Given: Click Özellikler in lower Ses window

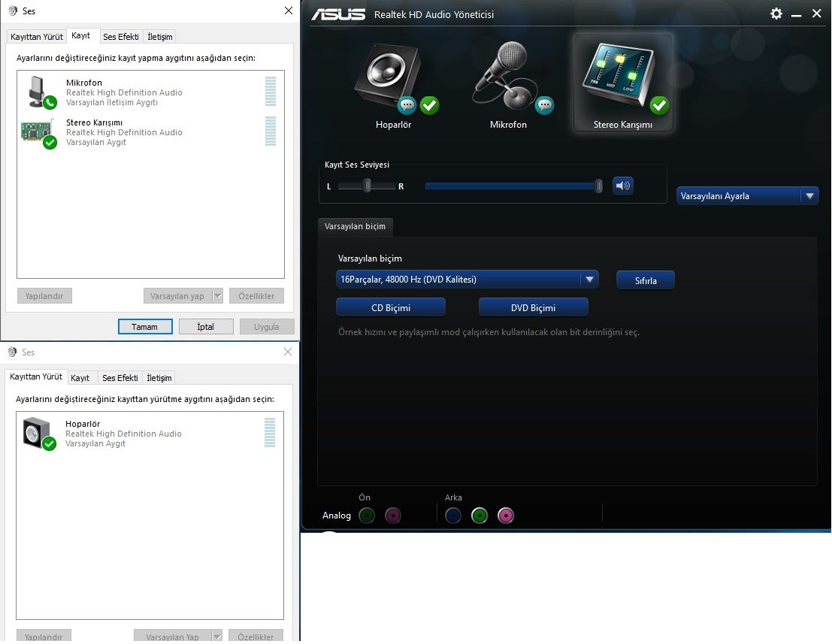Looking at the screenshot, I should pos(256,636).
